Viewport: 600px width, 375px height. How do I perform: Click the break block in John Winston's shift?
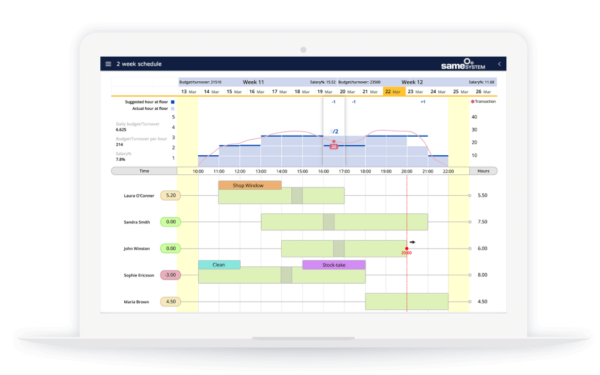(339, 248)
